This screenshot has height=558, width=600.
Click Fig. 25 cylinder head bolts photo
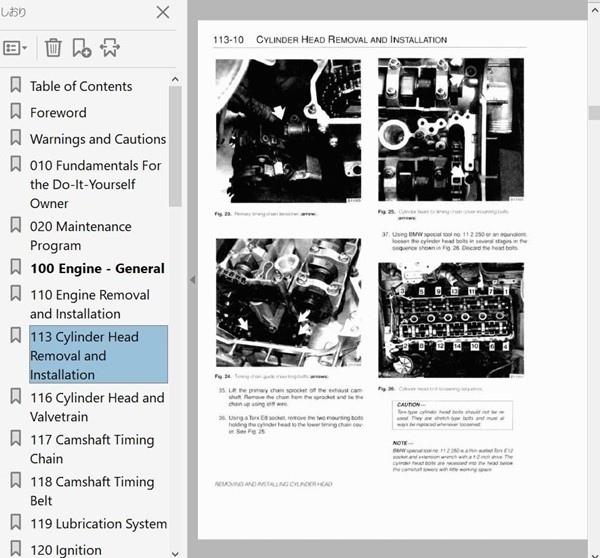(451, 129)
